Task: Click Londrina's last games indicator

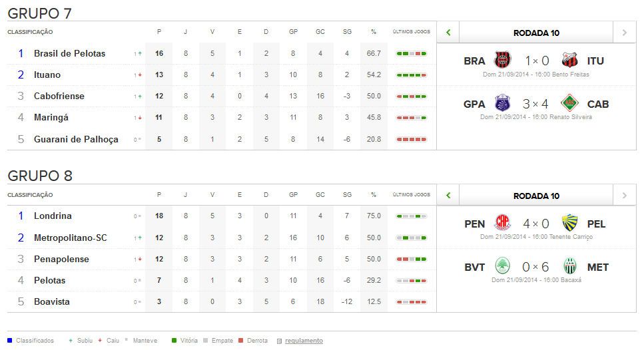Action: (x=411, y=216)
